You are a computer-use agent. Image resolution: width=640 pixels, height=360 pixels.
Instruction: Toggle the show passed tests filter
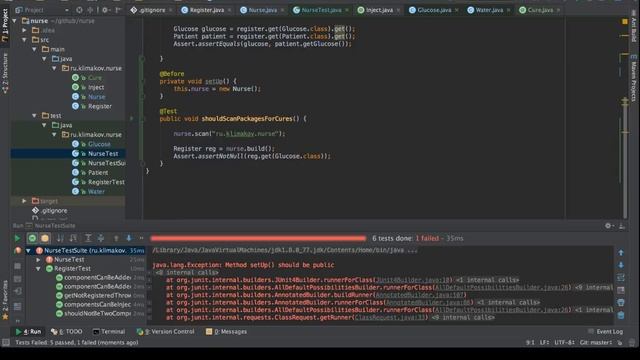pyautogui.click(x=32, y=238)
